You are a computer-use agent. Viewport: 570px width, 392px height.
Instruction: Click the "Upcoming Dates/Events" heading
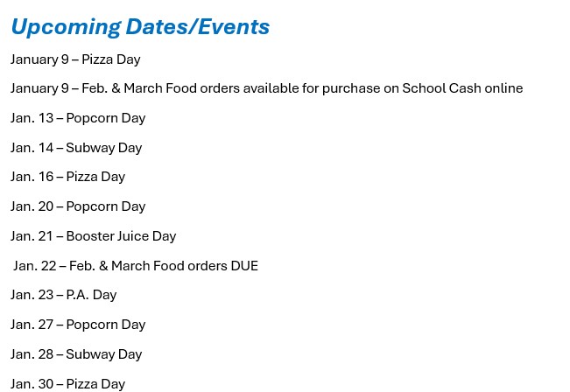click(140, 26)
